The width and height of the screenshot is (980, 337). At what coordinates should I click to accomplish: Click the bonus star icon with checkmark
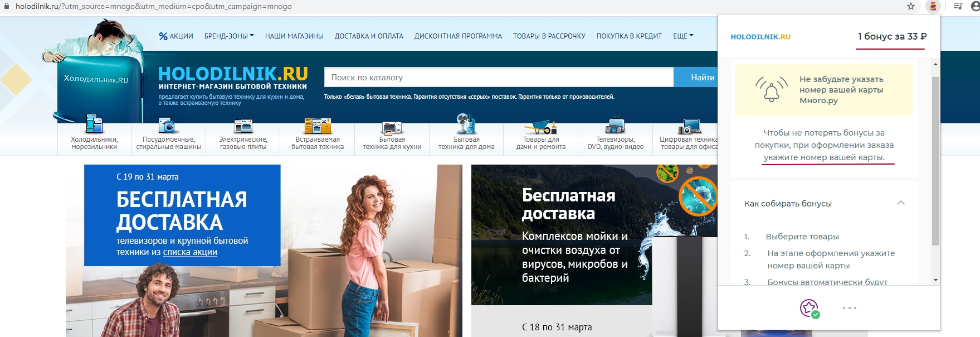pos(810,308)
